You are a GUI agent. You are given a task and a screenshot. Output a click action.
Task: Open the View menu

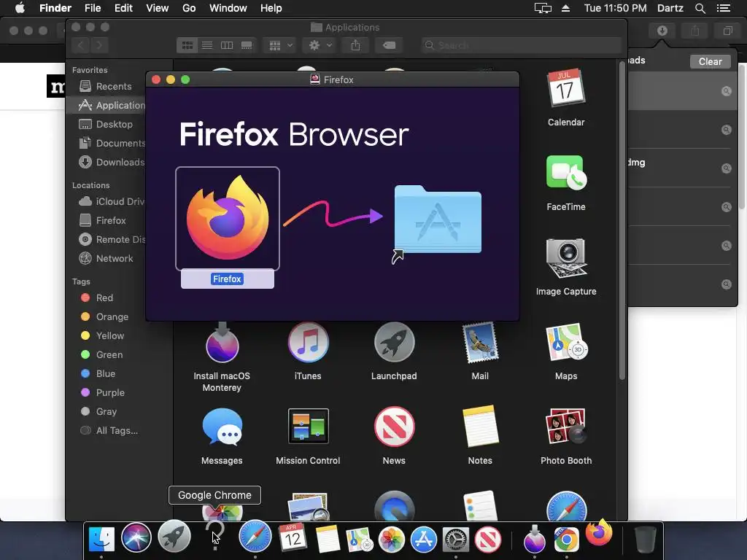point(158,8)
